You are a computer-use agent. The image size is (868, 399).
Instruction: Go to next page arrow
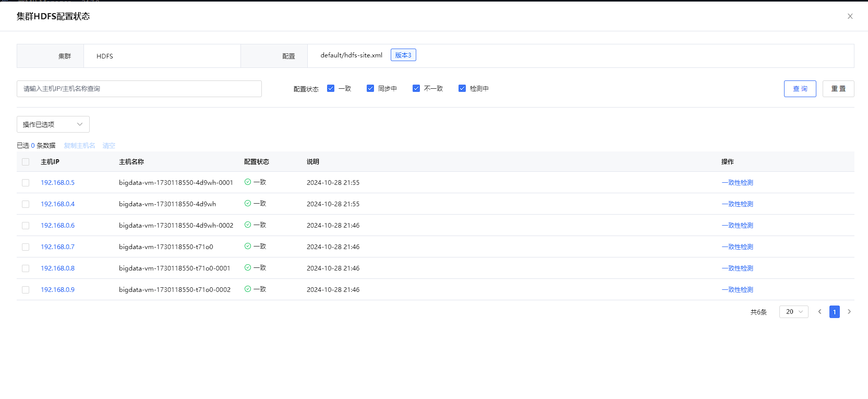click(x=849, y=312)
